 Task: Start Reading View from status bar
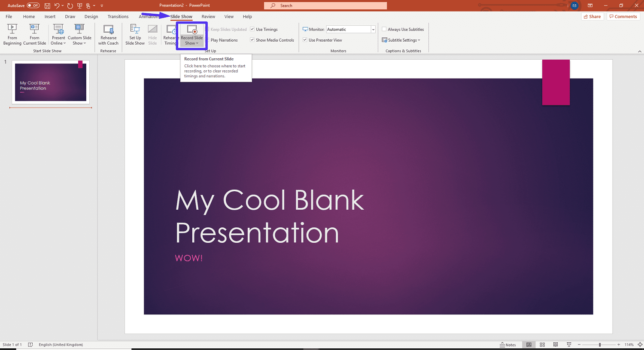tap(556, 344)
